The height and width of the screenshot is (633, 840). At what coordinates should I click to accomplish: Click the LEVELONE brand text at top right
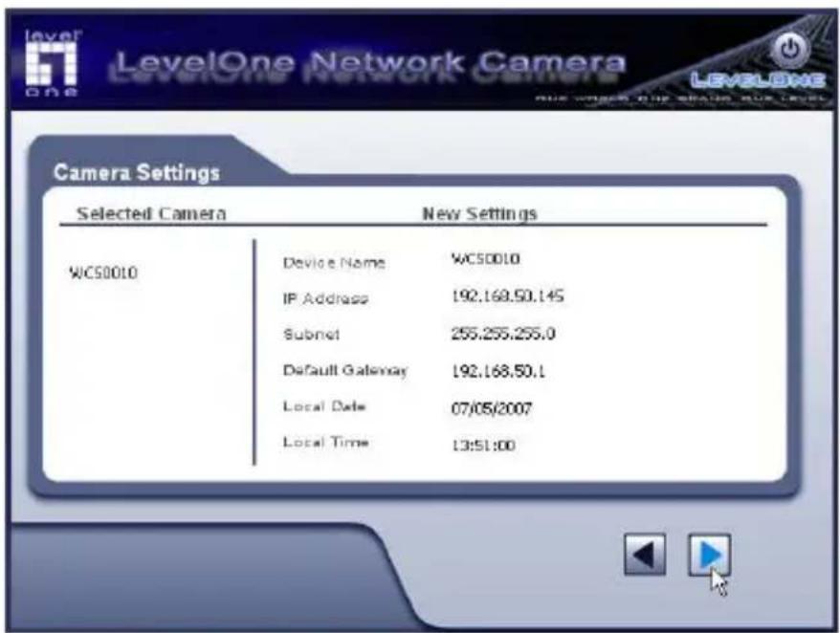point(758,80)
